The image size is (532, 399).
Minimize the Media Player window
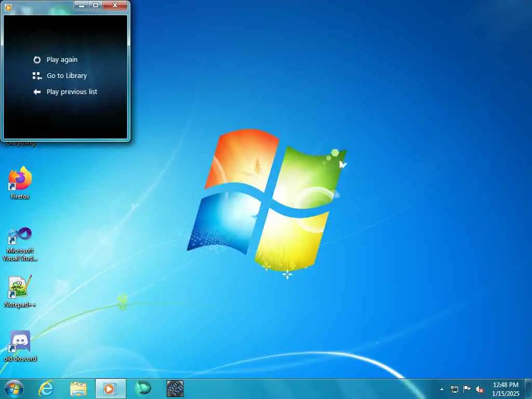click(82, 5)
